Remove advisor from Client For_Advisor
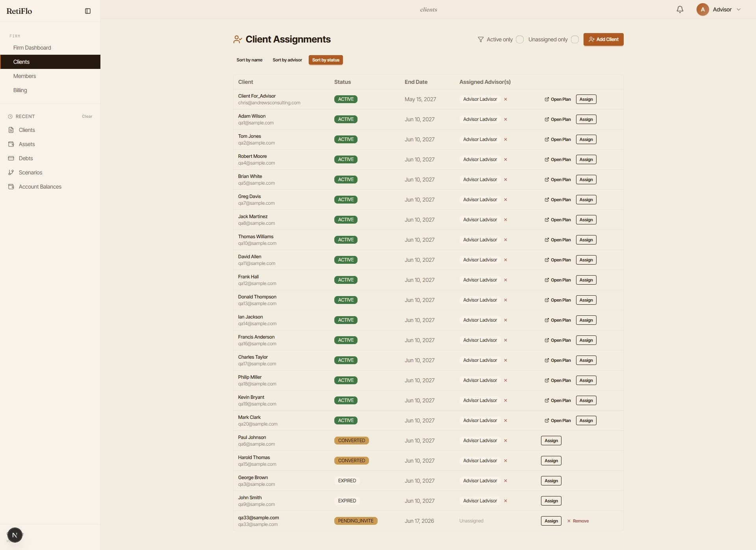756x550 pixels. (x=505, y=99)
